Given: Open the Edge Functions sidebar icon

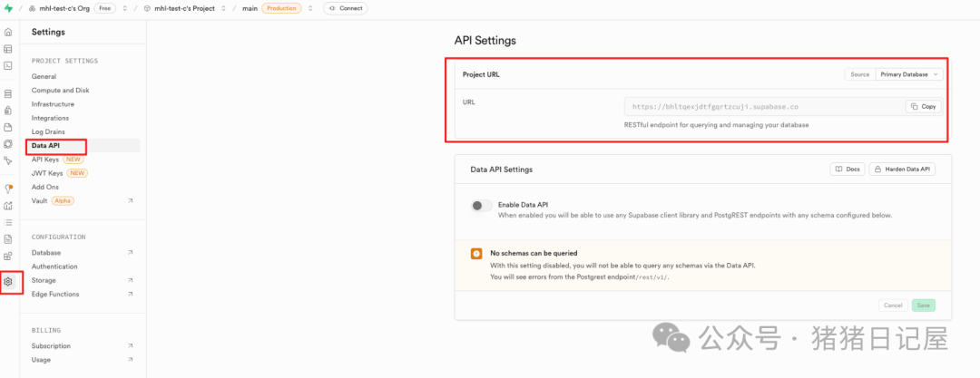Looking at the screenshot, I should click(x=8, y=144).
